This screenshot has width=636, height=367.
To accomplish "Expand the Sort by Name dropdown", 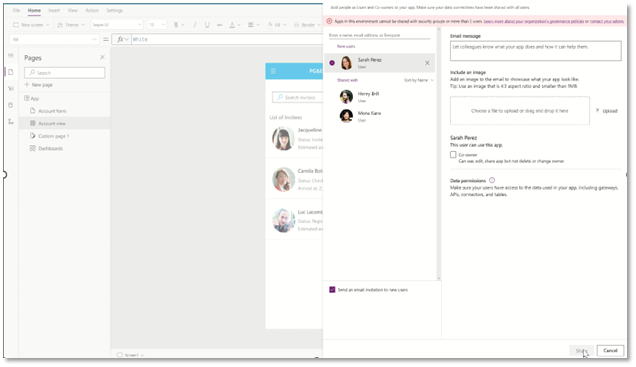I will (x=419, y=80).
